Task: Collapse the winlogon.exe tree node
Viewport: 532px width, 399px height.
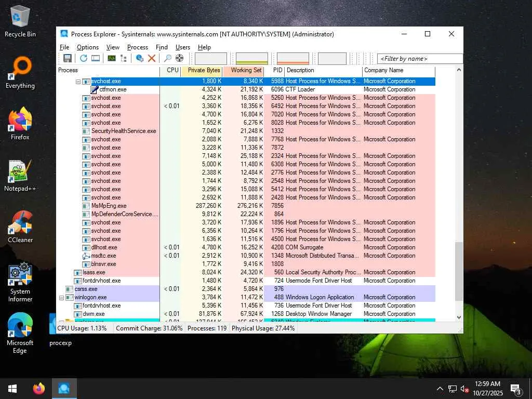Action: pyautogui.click(x=61, y=298)
